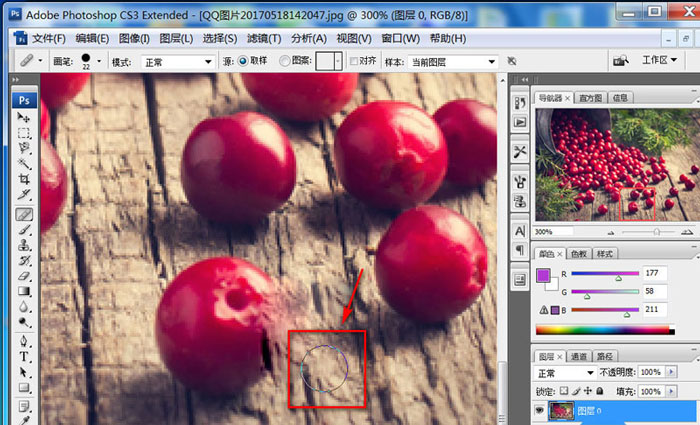Open the 工作区 workspace dropdown
The height and width of the screenshot is (425, 700).
(x=659, y=60)
